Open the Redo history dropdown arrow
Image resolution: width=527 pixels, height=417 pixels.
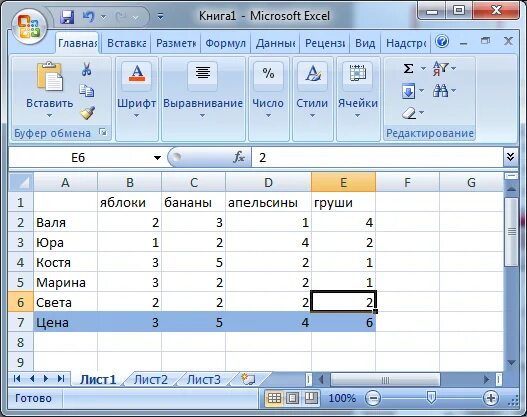(x=135, y=16)
